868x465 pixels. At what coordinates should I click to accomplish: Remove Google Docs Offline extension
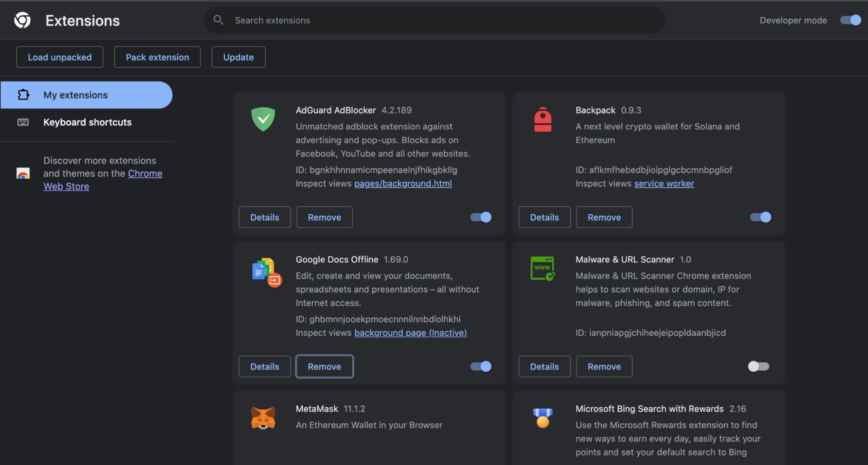[324, 366]
